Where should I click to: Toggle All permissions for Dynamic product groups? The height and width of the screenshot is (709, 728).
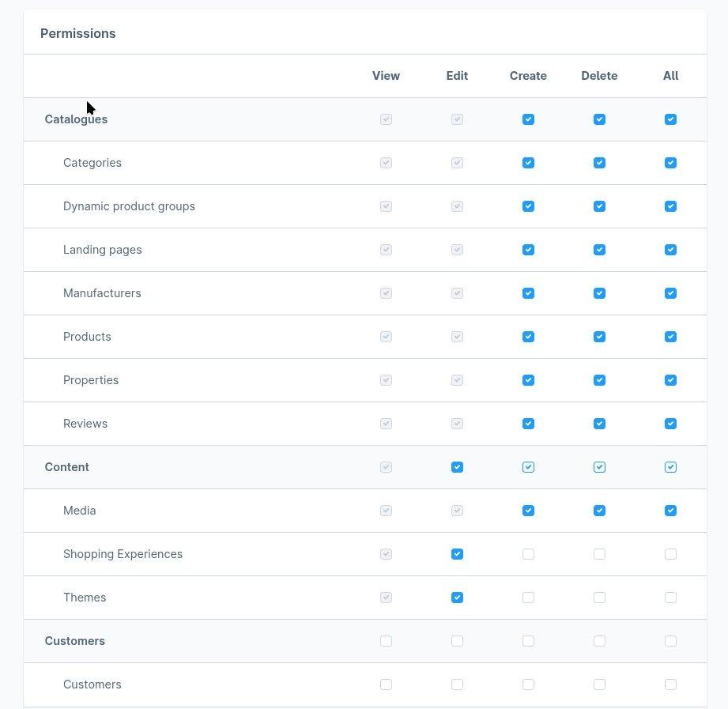[x=670, y=206]
